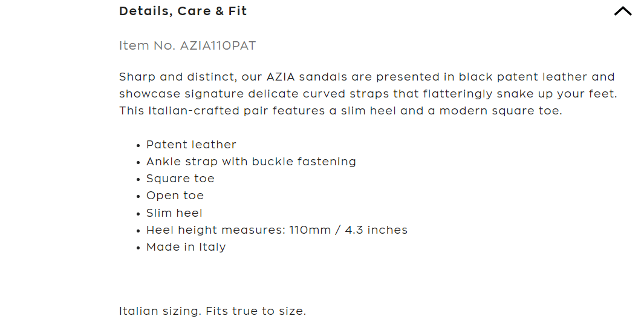
Task: Click the word "AZIA" in the description
Action: [281, 77]
